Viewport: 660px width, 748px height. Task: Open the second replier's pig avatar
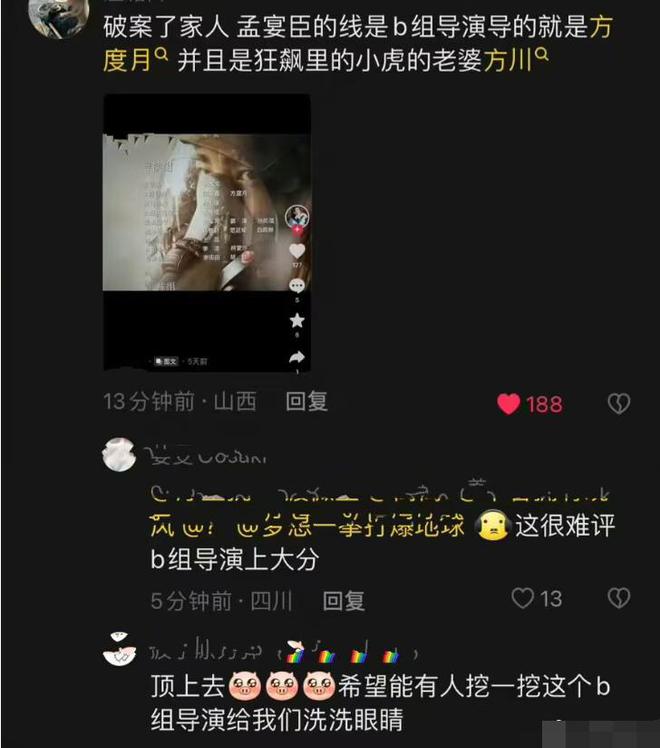pos(119,649)
